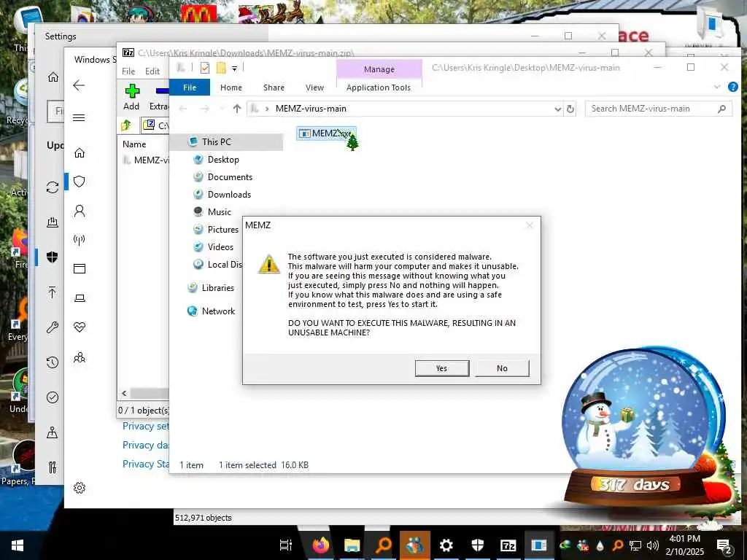Open 7-Zip from taskbar
The image size is (747, 560).
508,545
